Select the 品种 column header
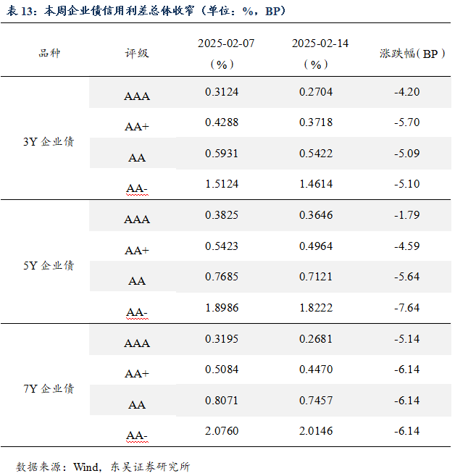 pyautogui.click(x=50, y=54)
